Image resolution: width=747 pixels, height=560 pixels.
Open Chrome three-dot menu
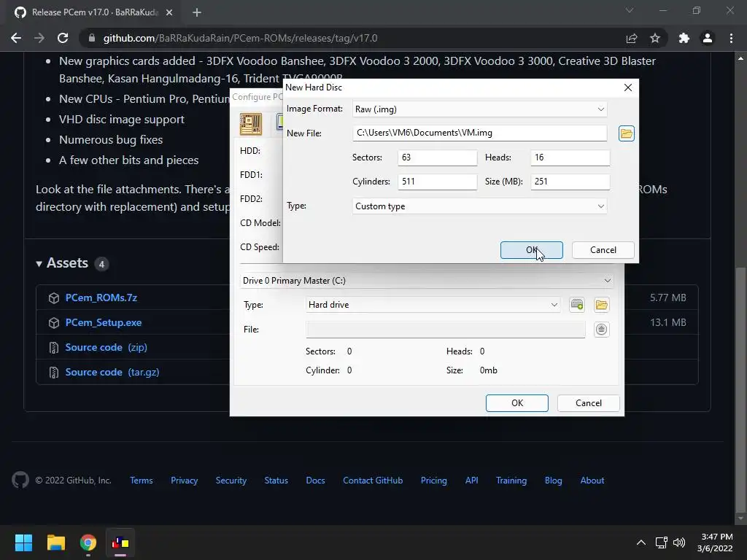(x=731, y=38)
